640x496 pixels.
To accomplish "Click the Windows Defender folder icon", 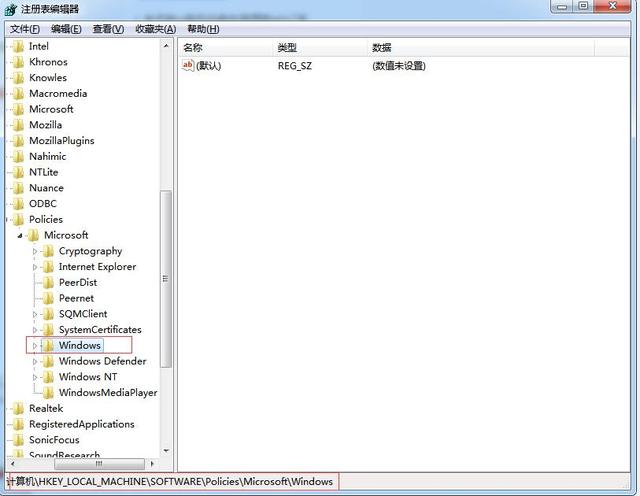I will [48, 361].
